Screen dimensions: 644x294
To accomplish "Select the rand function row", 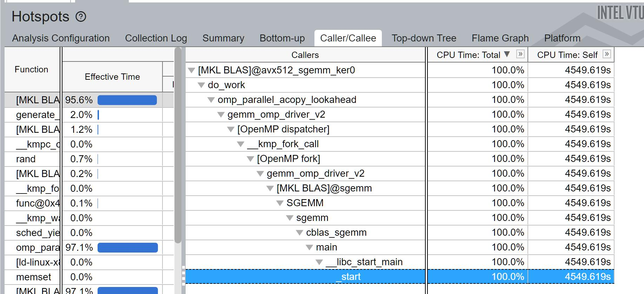I will click(32, 159).
